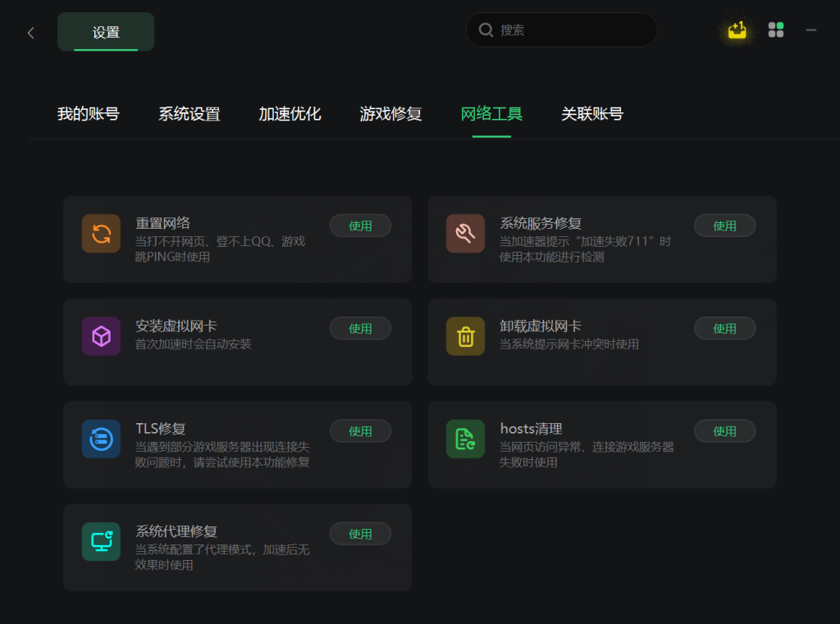Open the 系统设置 tab
Image resolution: width=840 pixels, height=624 pixels.
189,113
